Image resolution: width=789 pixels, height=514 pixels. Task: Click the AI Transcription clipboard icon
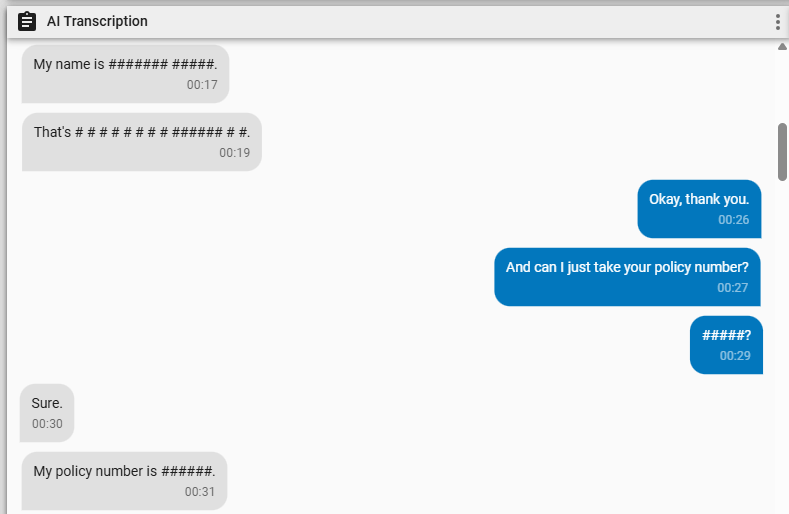(27, 21)
